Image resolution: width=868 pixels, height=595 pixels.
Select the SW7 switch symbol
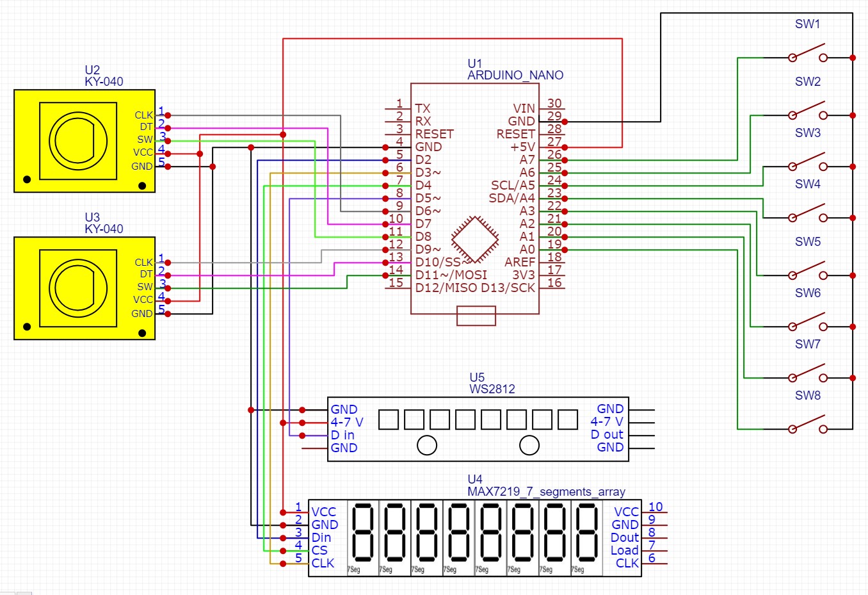(808, 374)
